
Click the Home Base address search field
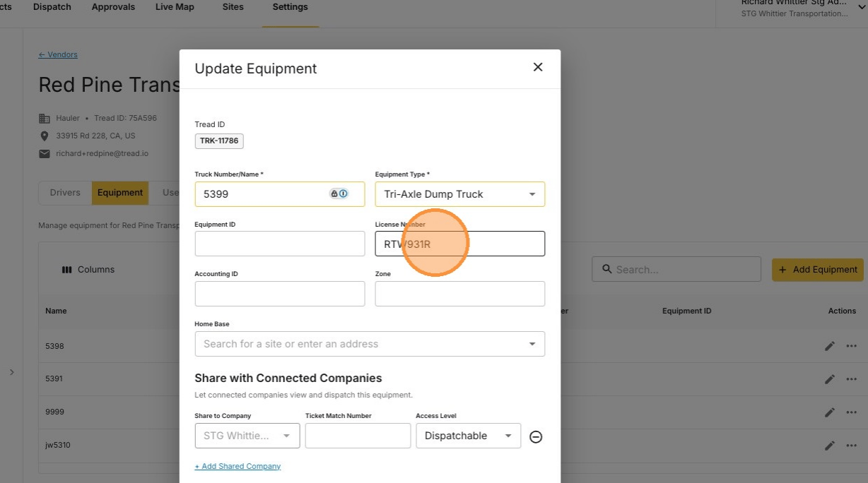[x=370, y=344]
